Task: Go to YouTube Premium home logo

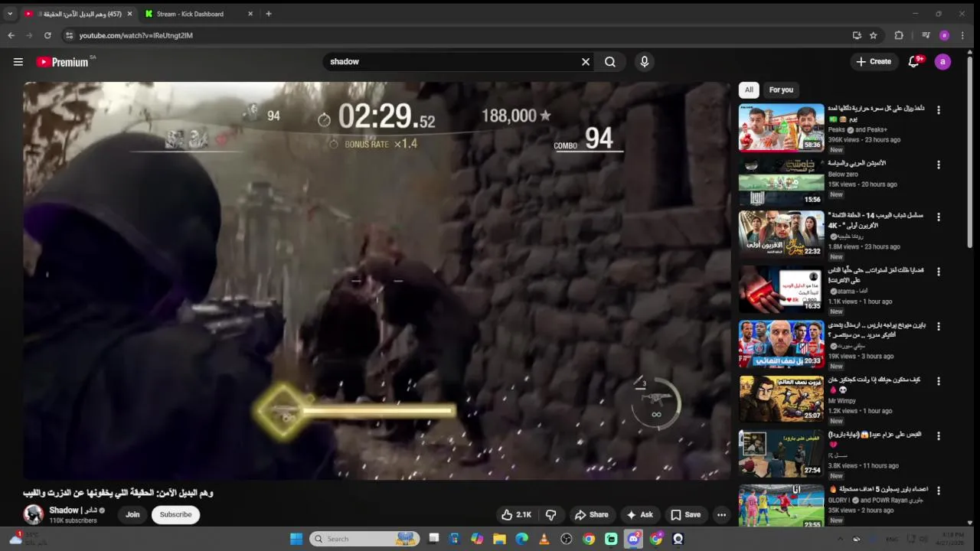Action: (62, 62)
